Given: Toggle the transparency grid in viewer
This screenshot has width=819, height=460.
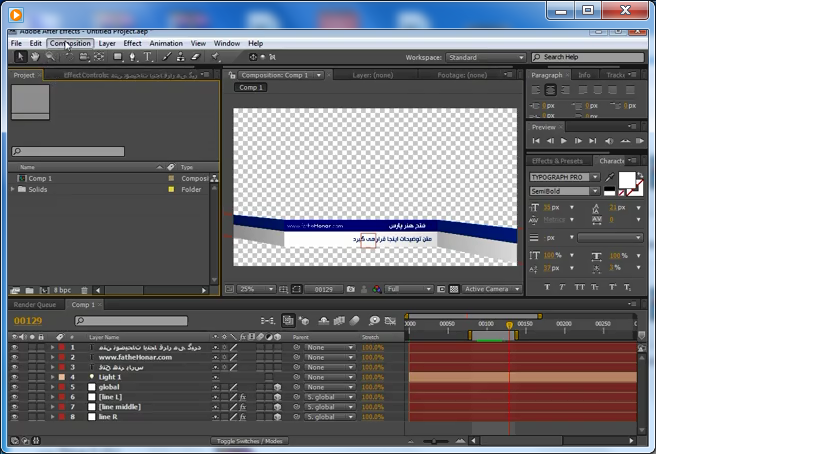Looking at the screenshot, I should click(x=454, y=289).
